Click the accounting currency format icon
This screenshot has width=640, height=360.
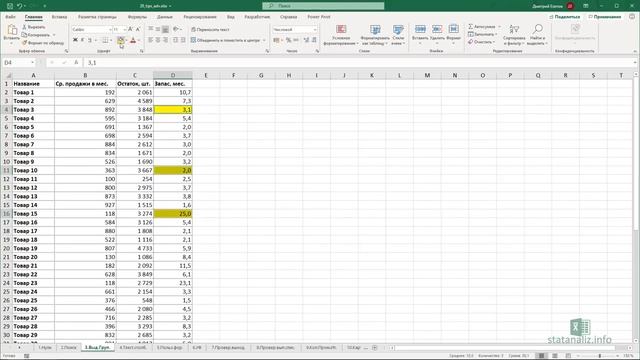[x=276, y=40]
